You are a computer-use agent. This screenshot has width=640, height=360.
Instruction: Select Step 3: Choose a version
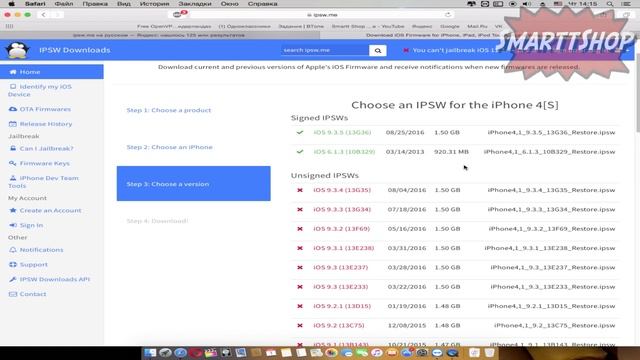coord(193,184)
